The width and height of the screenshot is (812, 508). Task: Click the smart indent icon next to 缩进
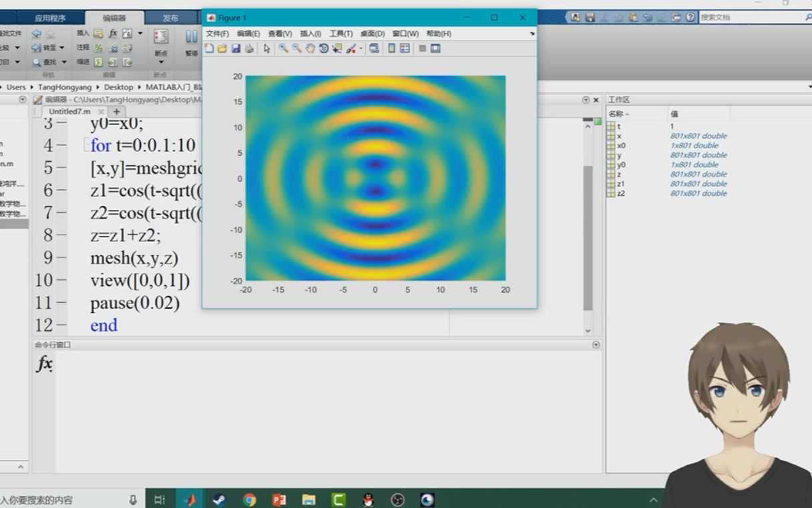point(98,62)
